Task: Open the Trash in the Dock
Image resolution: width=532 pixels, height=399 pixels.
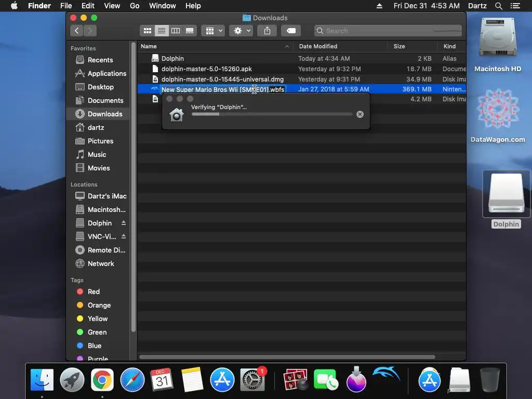Action: pyautogui.click(x=489, y=380)
